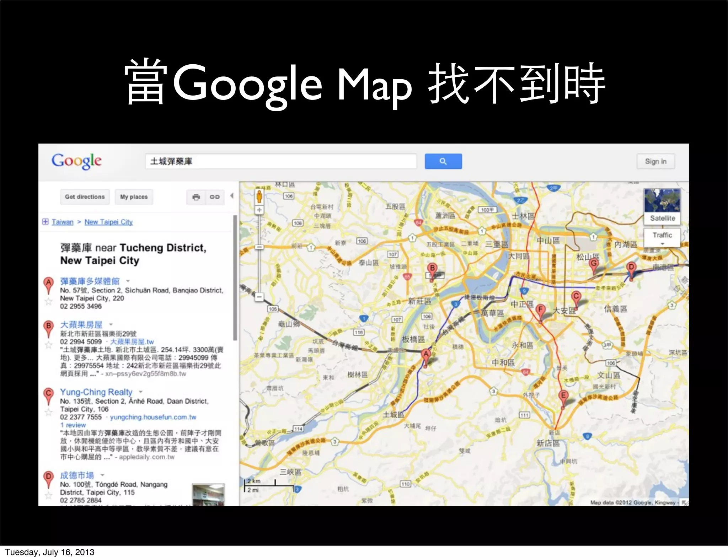The height and width of the screenshot is (560, 728).
Task: Visit yungching.housefun.com.tw link
Action: tap(153, 417)
